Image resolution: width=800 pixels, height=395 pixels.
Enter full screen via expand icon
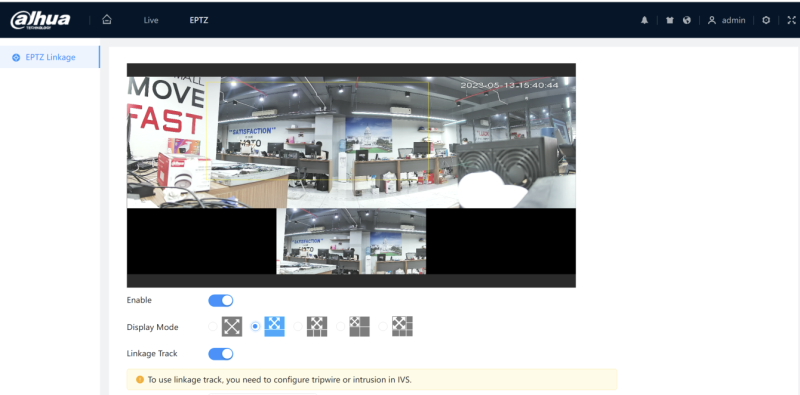point(791,20)
